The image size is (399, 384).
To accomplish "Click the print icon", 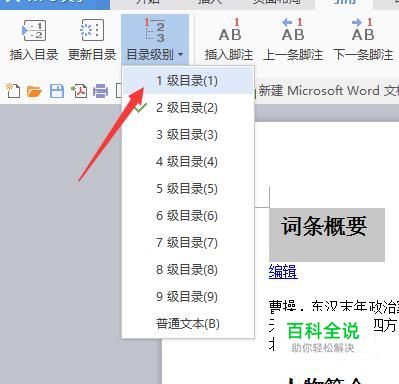I will [100, 91].
